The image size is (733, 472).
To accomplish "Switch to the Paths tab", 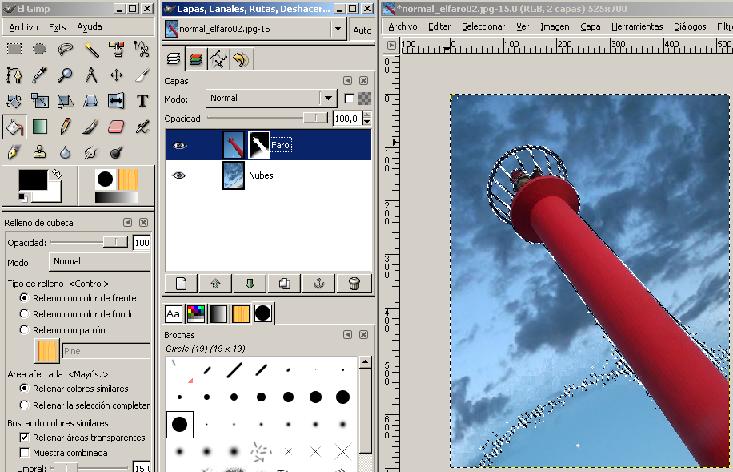I will click(x=218, y=59).
